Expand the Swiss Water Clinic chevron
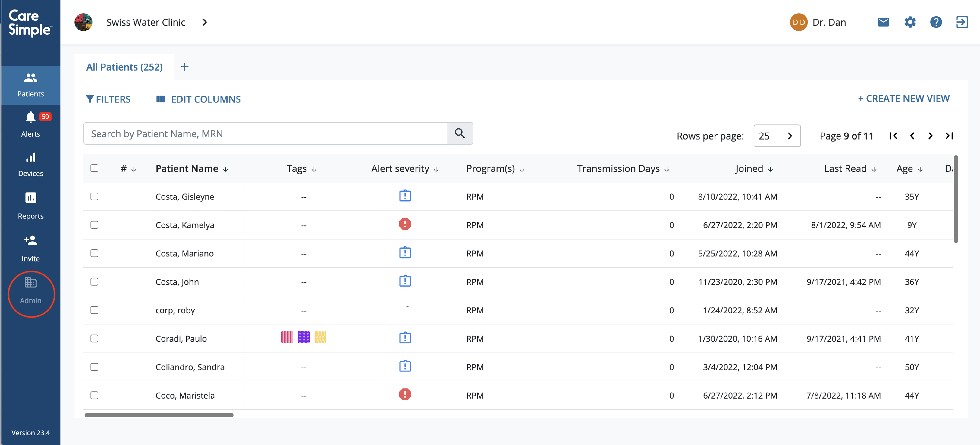Image resolution: width=980 pixels, height=445 pixels. 205,23
